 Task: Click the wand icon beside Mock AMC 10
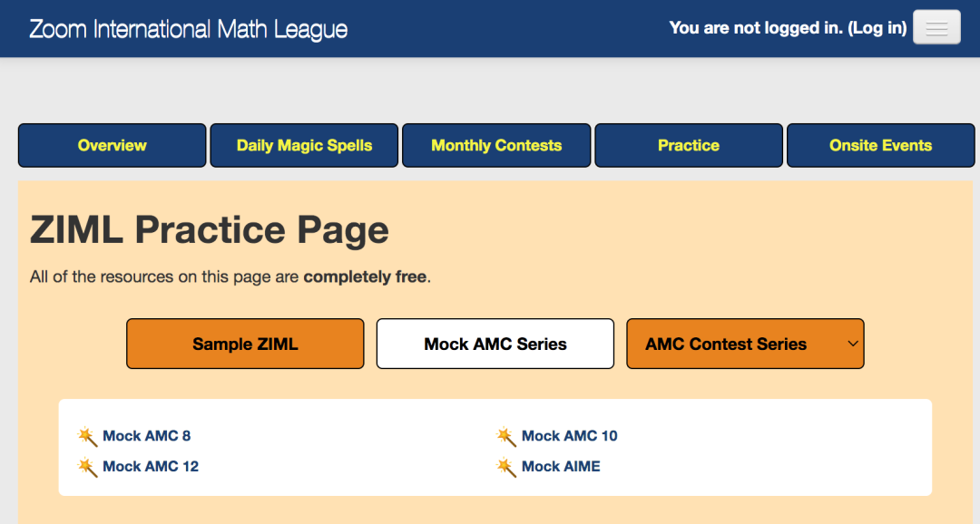pyautogui.click(x=506, y=436)
